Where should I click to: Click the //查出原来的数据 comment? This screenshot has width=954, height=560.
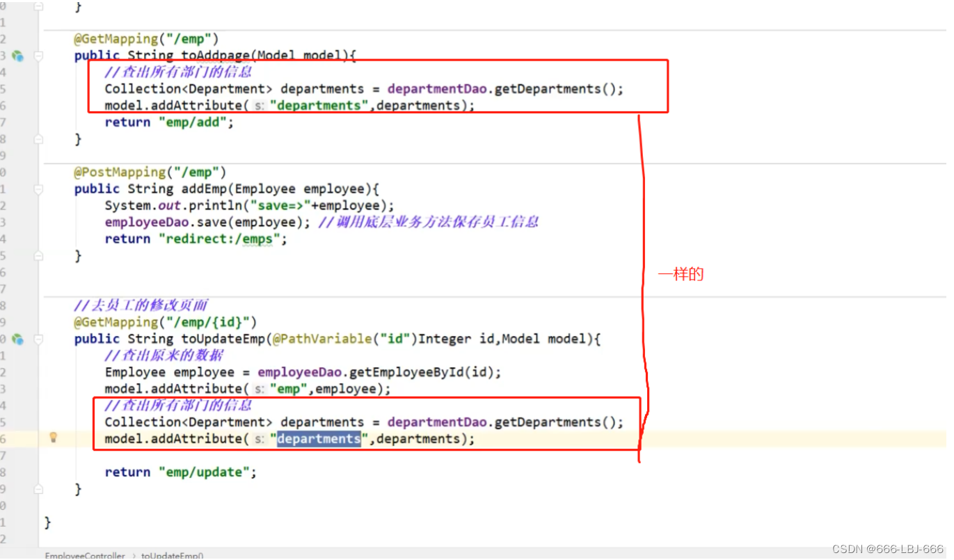[164, 355]
